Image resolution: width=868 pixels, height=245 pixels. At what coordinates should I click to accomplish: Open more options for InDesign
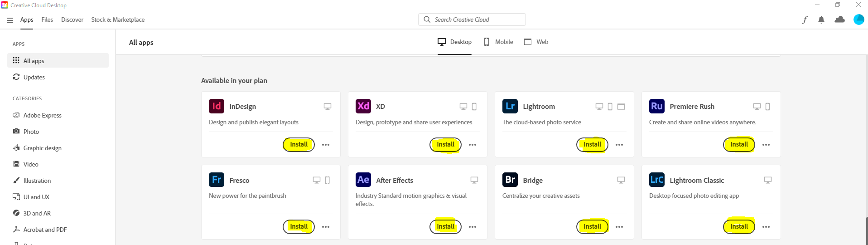pyautogui.click(x=326, y=145)
